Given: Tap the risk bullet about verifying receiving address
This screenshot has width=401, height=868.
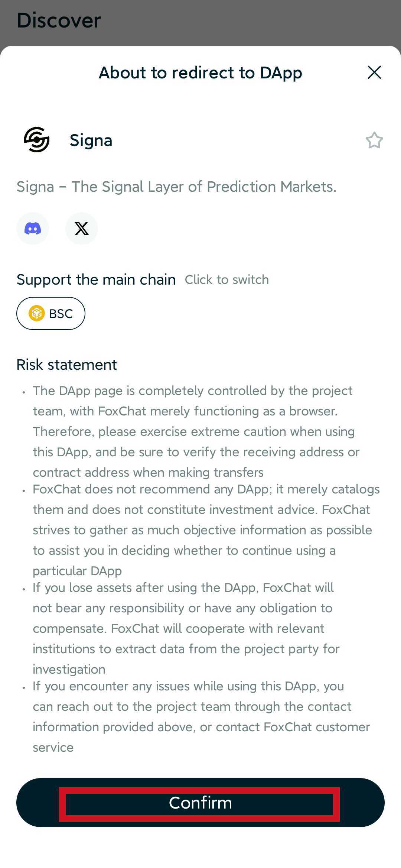Looking at the screenshot, I should [x=193, y=431].
